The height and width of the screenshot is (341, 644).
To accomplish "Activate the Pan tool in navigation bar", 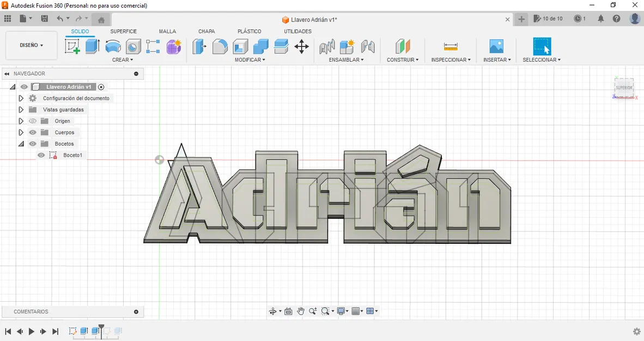I will (300, 311).
